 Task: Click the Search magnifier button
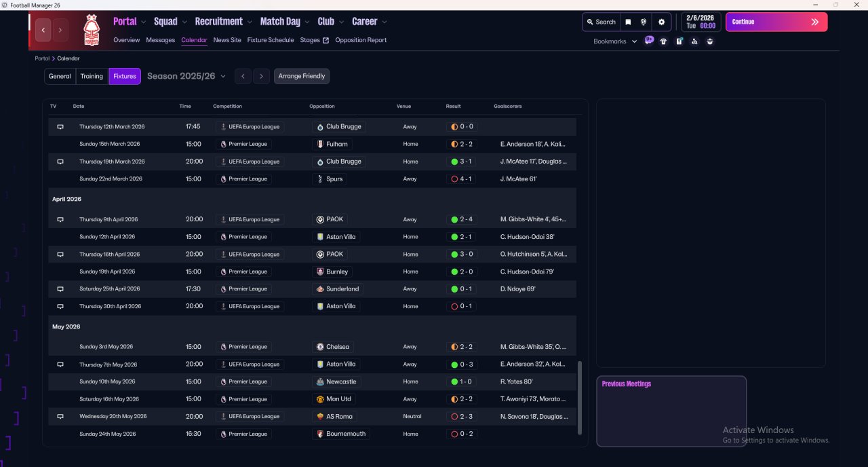click(x=601, y=22)
